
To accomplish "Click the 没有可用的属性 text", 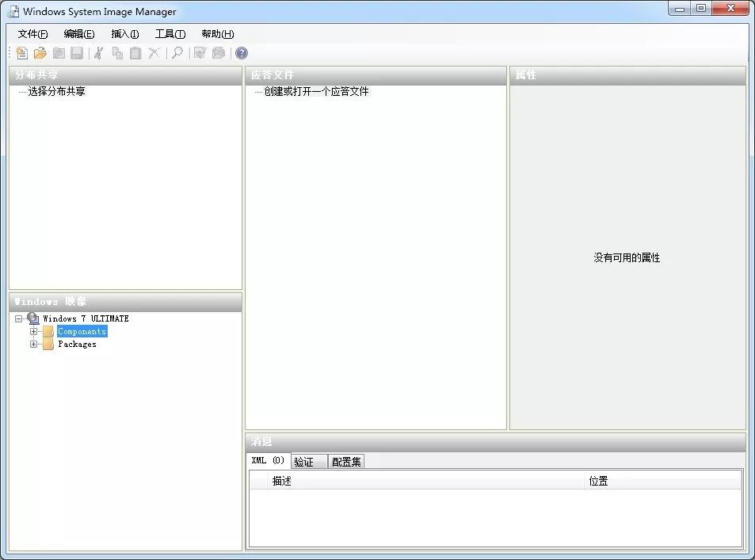I will click(x=627, y=257).
